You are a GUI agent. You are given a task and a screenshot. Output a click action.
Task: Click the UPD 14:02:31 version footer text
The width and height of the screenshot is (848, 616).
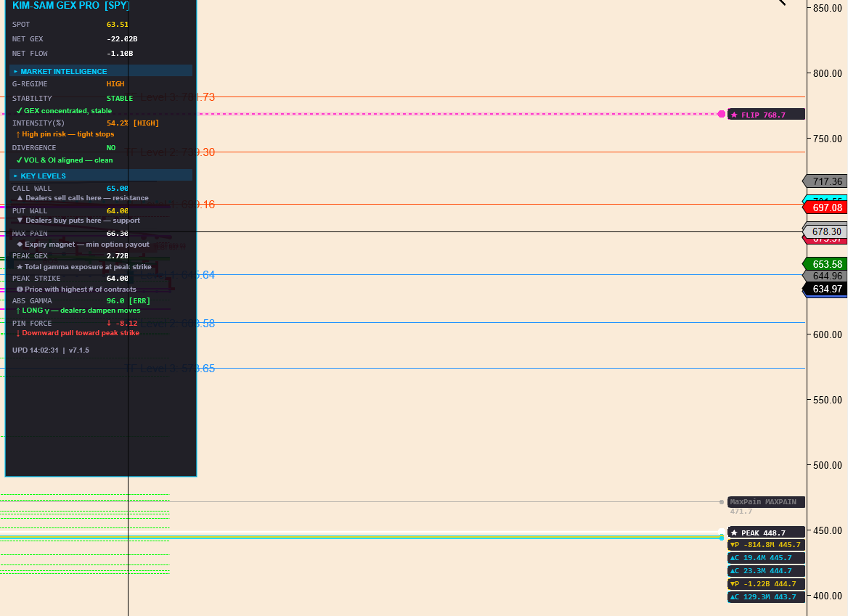(51, 350)
